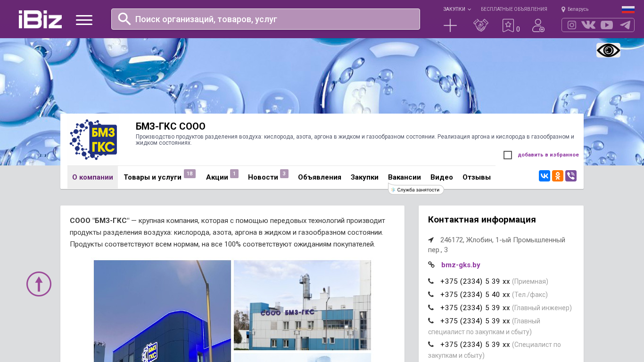
Task: Click the Беларусь region selector
Action: point(578,9)
